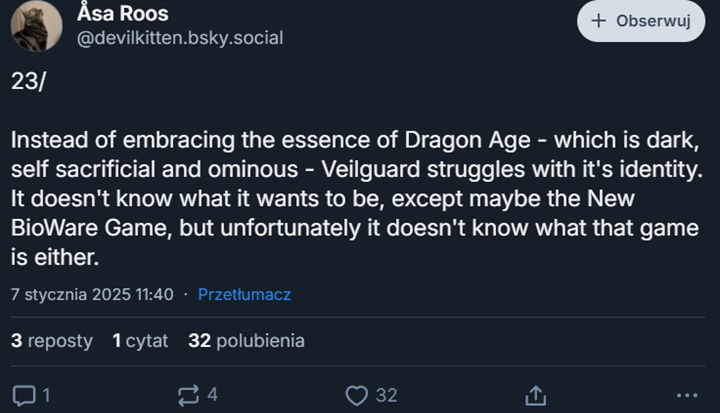Image resolution: width=720 pixels, height=413 pixels.
Task: Show the 1 cytat quote post
Action: tap(140, 341)
